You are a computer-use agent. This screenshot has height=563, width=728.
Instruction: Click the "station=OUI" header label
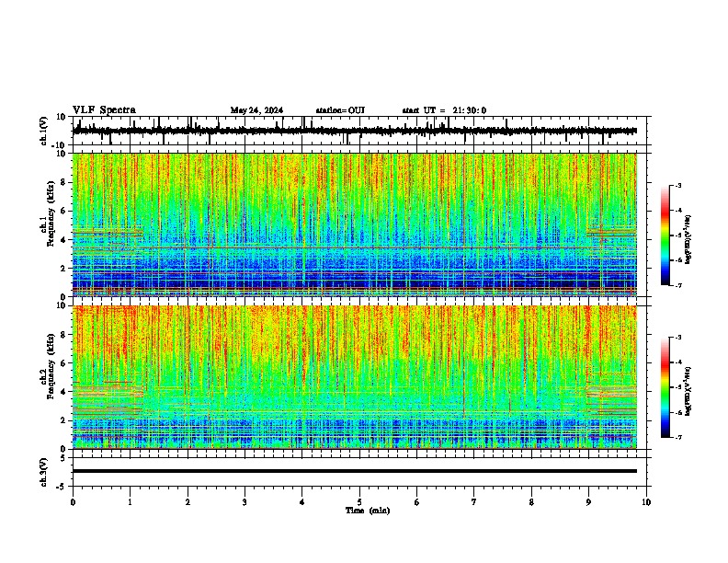click(x=340, y=110)
